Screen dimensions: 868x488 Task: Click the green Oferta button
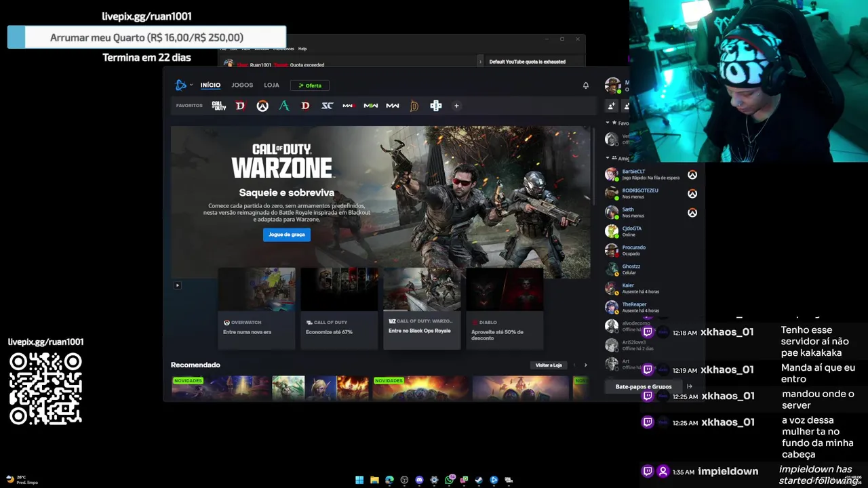pyautogui.click(x=310, y=85)
